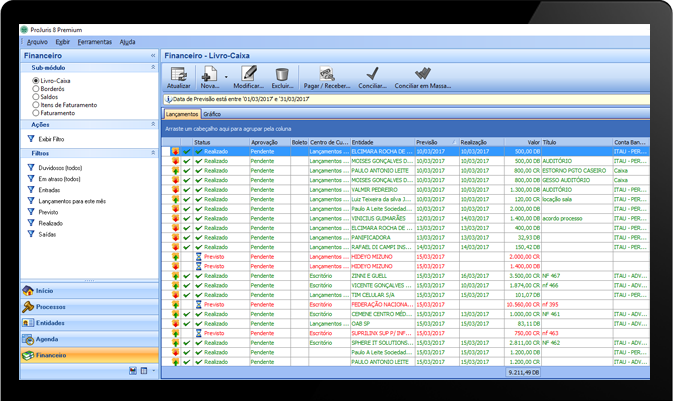This screenshot has height=401, width=673.
Task: Click the Pagar / Receber icon
Action: tap(327, 73)
